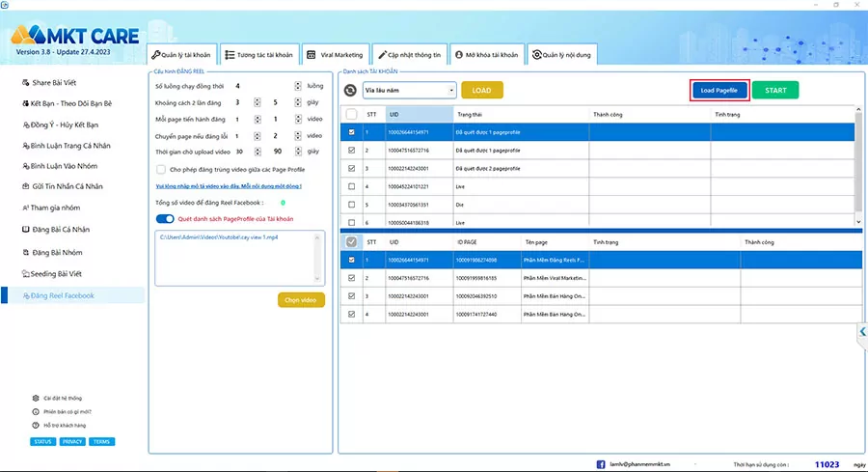Open the Cập nhật thông tin tab
Viewport: 868px width, 472px height.
click(410, 54)
